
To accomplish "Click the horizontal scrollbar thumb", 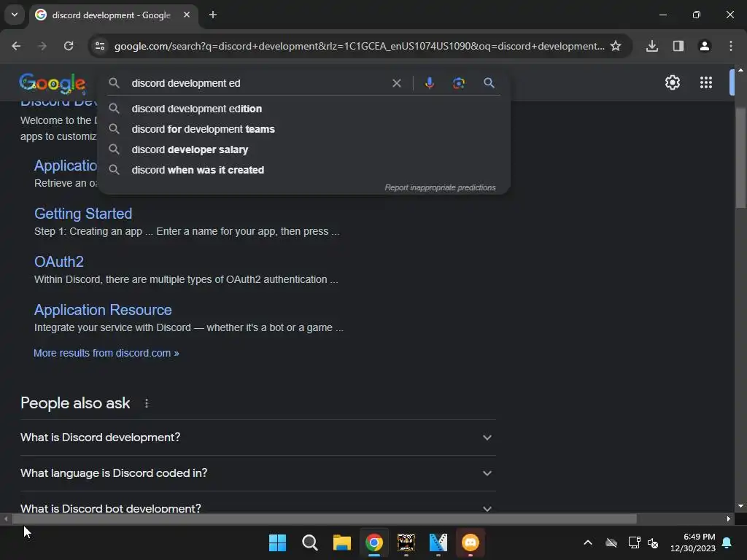I will point(324,518).
